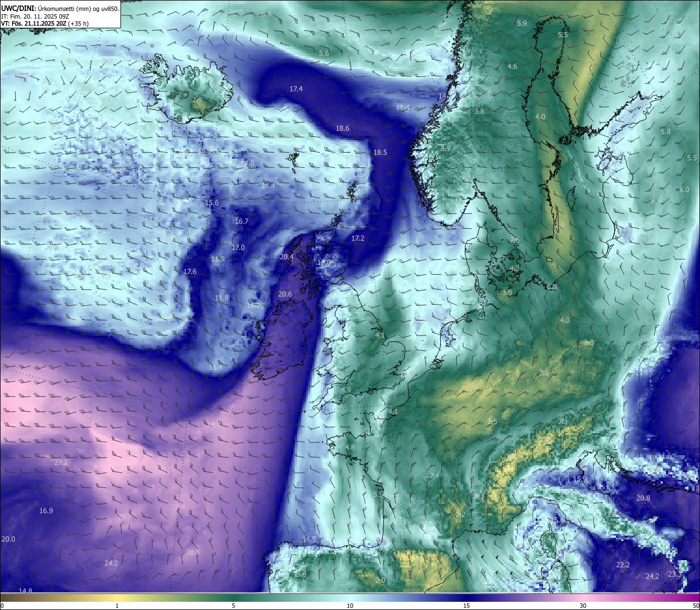Screen dimensions: 700x610
Task: Click the 27.2 value over the Atlantic
Action: pos(61,462)
